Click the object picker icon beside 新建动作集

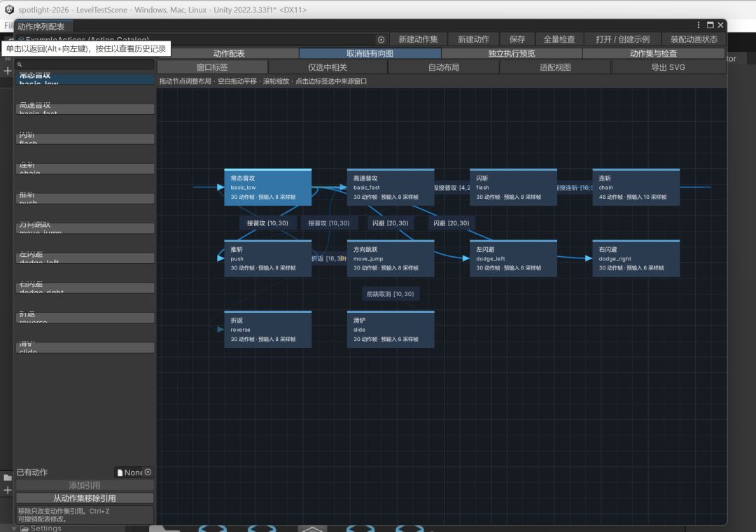[x=381, y=40]
